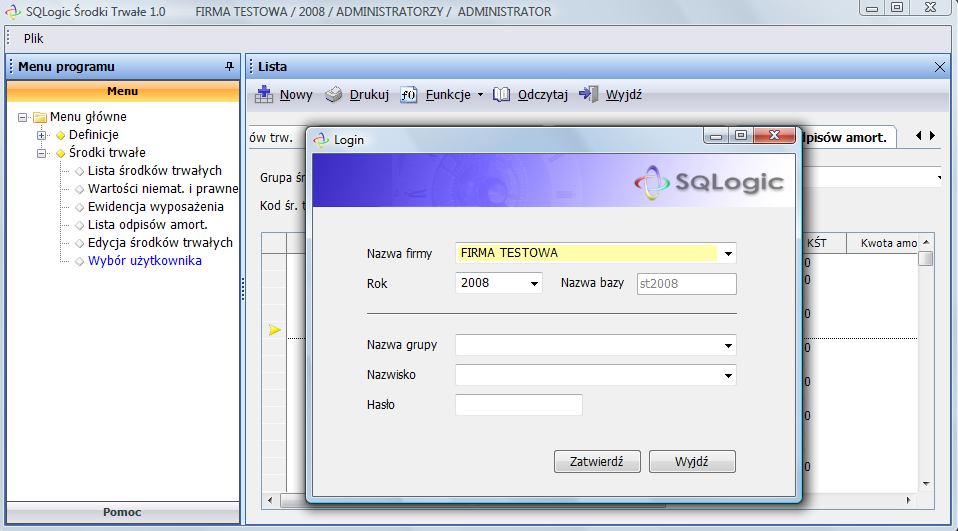Click the Nowy toolbar icon
This screenshot has height=531, width=958.
(264, 95)
